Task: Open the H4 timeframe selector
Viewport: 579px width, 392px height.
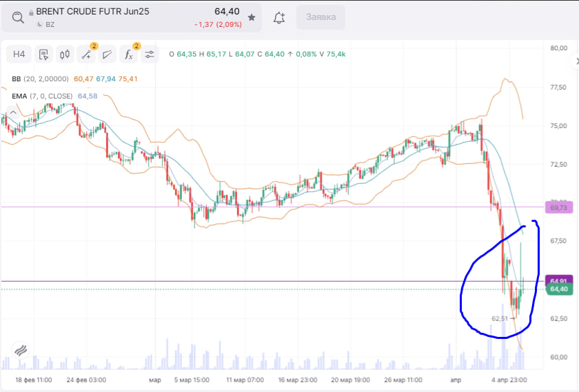Action: (x=19, y=54)
